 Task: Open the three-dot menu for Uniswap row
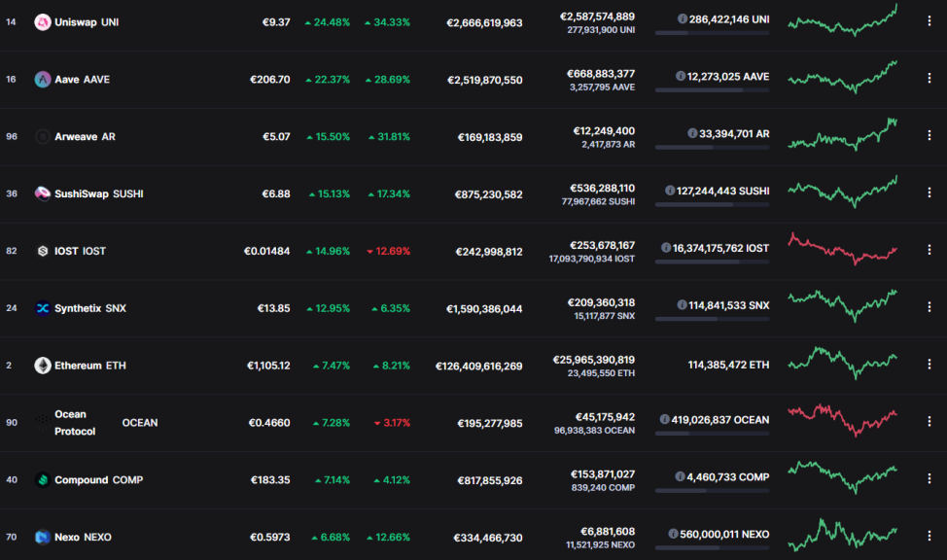point(929,21)
